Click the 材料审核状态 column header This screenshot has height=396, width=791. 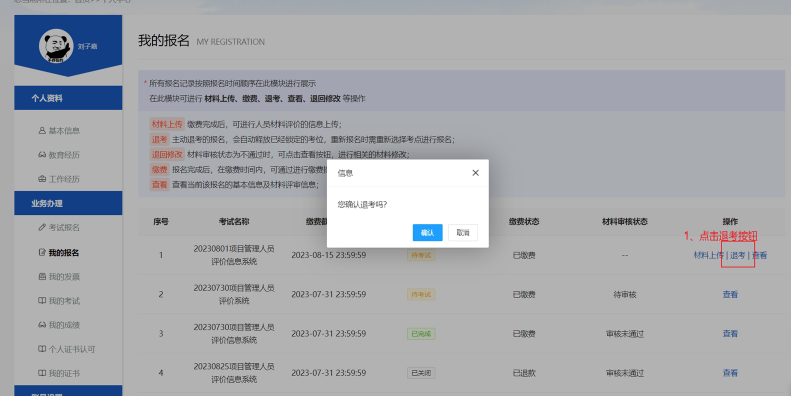(625, 221)
